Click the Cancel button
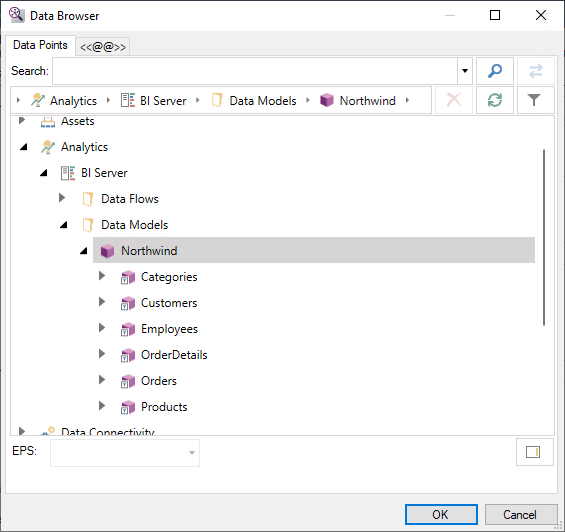Viewport: 565px width, 532px height. pyautogui.click(x=520, y=514)
